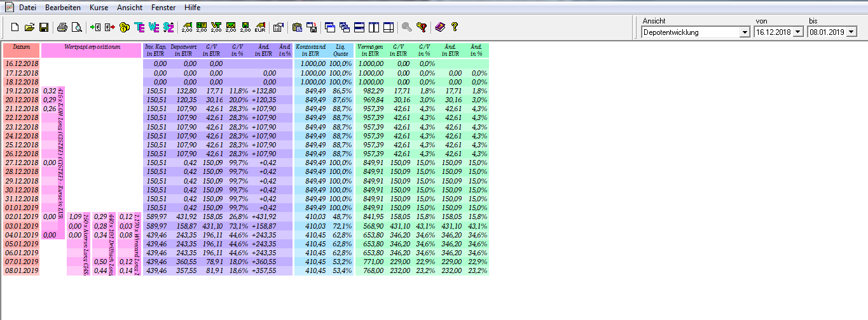Expand the 'von' start date picker
868x320 pixels.
798,32
